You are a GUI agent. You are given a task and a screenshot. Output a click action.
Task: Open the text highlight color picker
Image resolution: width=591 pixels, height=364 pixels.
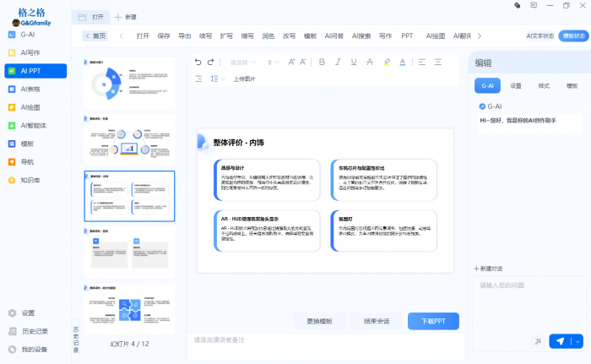pyautogui.click(x=387, y=62)
